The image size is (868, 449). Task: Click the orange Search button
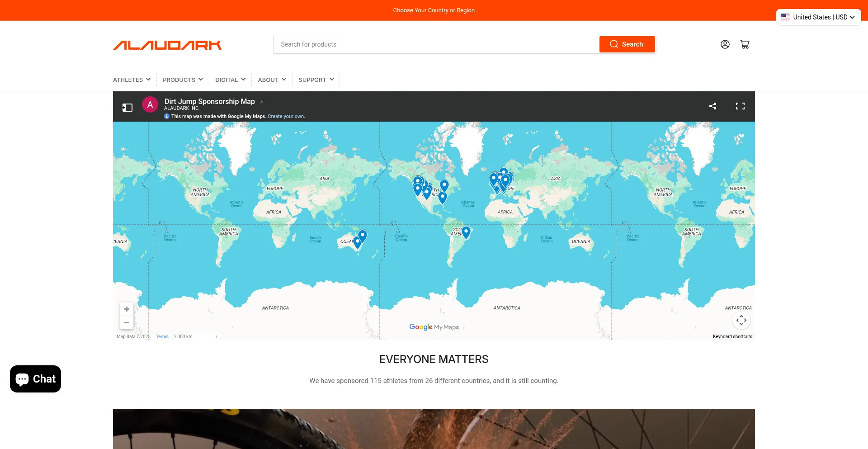pos(627,44)
